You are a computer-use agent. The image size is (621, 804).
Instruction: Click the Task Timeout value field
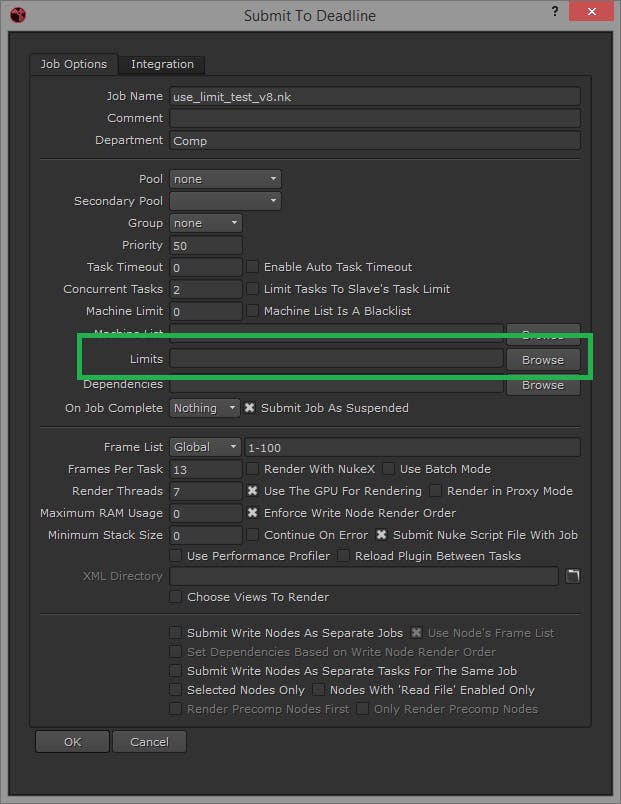(x=206, y=267)
